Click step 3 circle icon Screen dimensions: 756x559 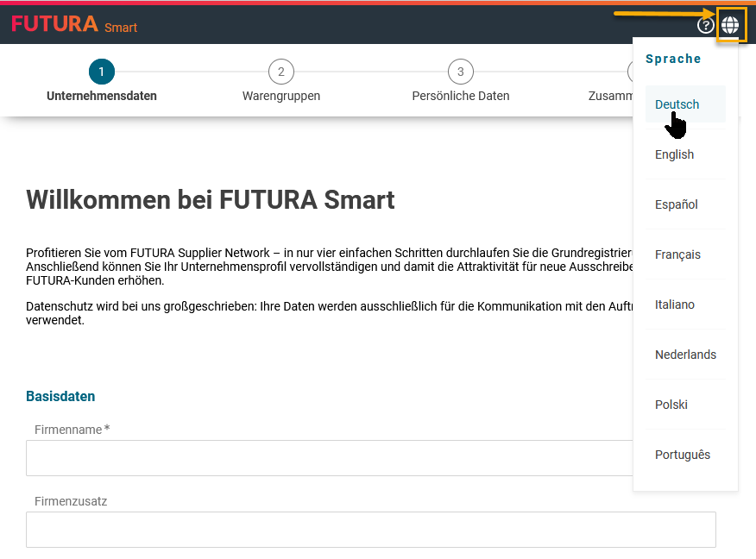pyautogui.click(x=461, y=72)
